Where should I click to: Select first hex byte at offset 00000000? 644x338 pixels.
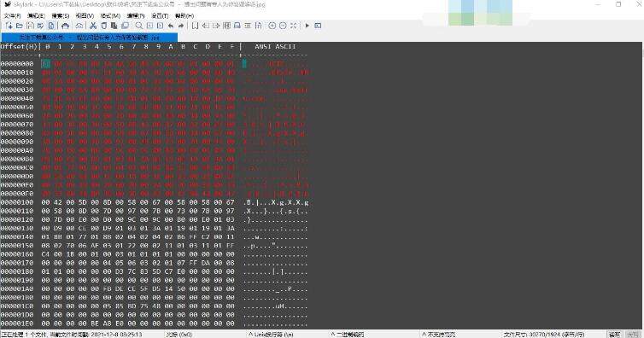pyautogui.click(x=46, y=63)
